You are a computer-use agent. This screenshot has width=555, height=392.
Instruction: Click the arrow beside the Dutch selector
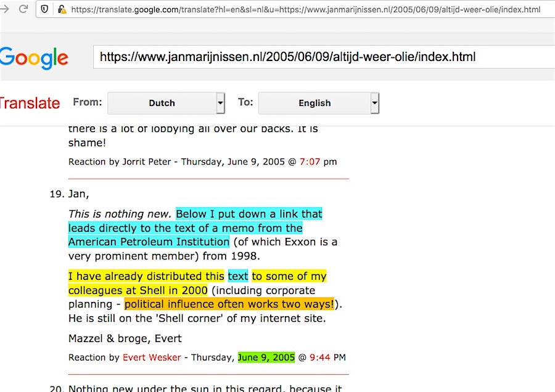(221, 103)
